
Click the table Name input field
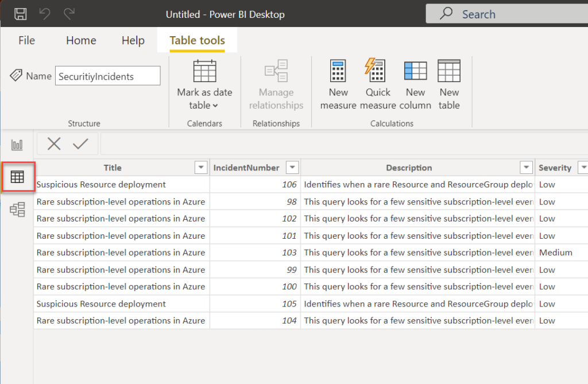click(x=107, y=76)
